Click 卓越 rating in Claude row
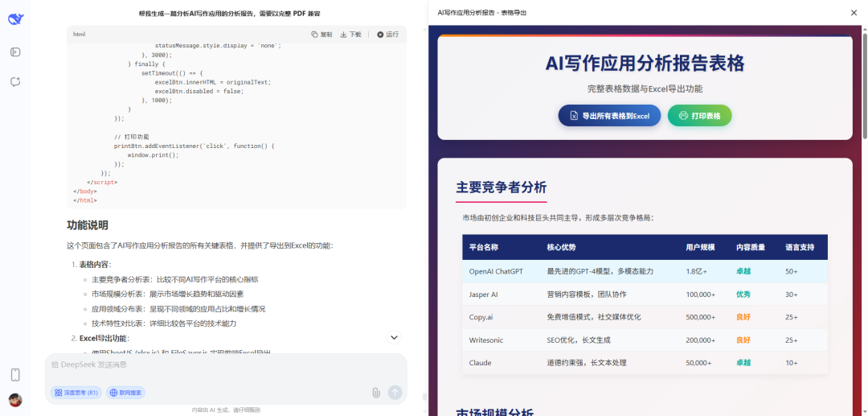This screenshot has width=868, height=416. click(743, 363)
